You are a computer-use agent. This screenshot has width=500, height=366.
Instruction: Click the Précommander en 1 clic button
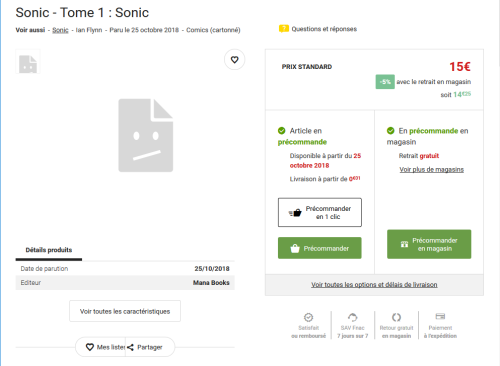(x=320, y=212)
